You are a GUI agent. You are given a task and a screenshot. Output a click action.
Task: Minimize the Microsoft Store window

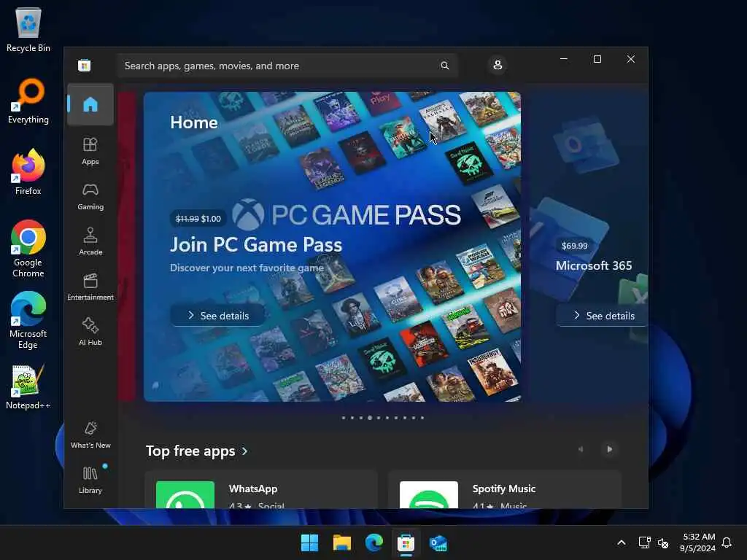tap(564, 59)
